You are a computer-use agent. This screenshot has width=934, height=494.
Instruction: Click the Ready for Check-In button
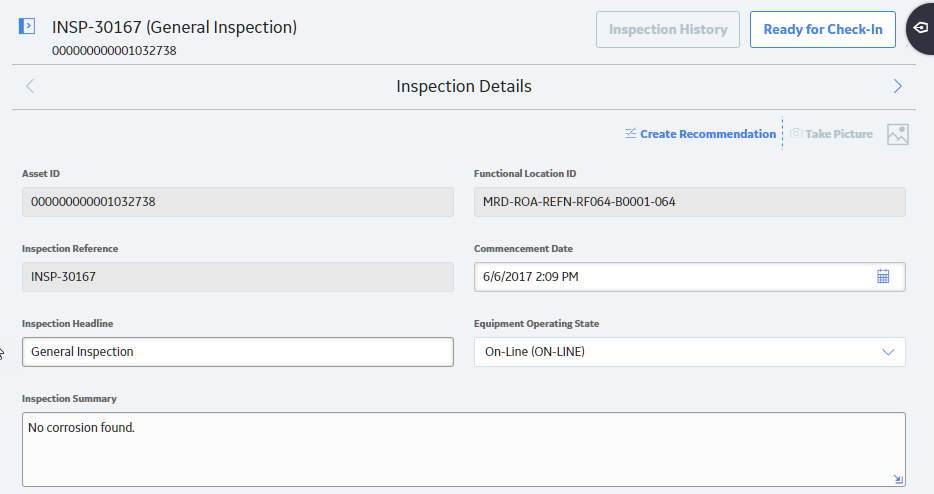coord(823,29)
